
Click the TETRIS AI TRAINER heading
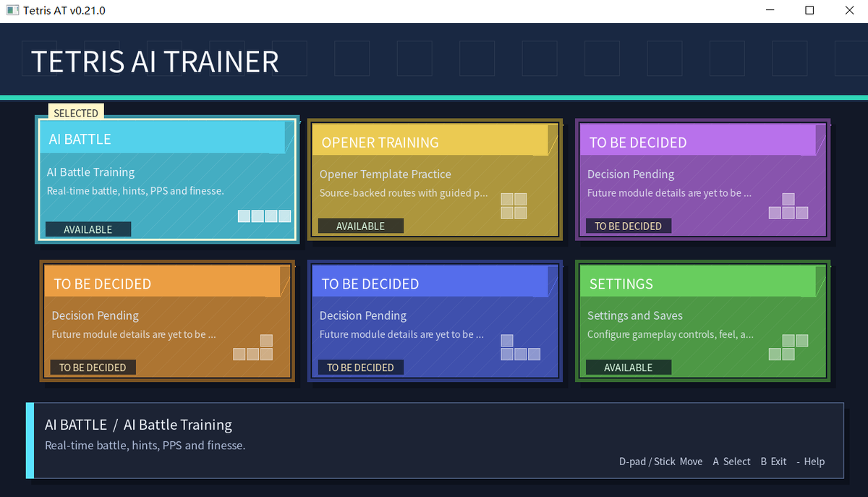click(155, 62)
